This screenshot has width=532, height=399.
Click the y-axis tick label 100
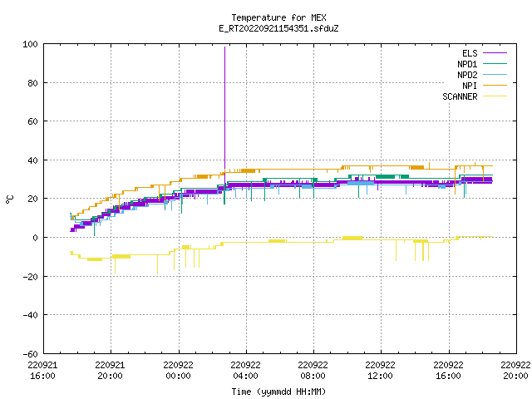coord(30,44)
